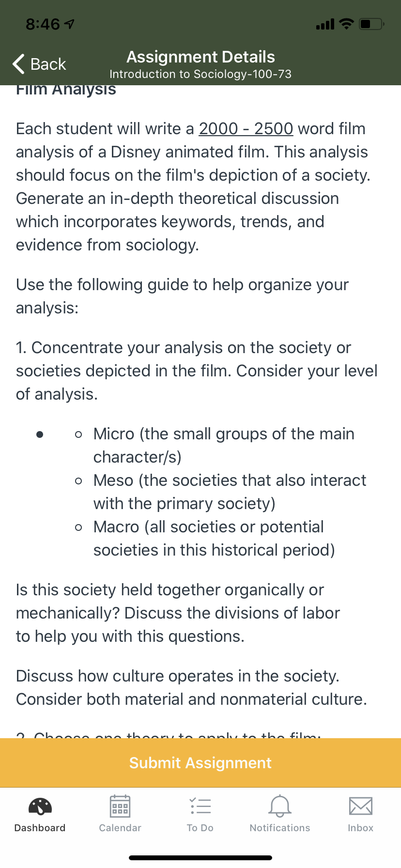Viewport: 401px width, 868px height.
Task: Tap the underlined 2000 - 2500 text
Action: click(x=246, y=129)
